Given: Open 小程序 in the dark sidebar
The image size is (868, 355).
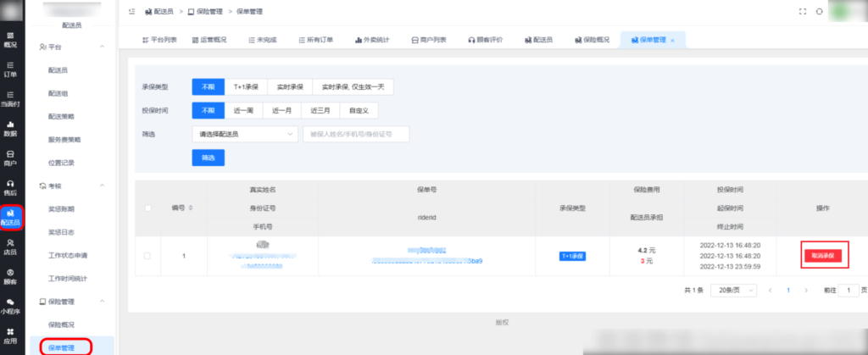Looking at the screenshot, I should pyautogui.click(x=10, y=307).
